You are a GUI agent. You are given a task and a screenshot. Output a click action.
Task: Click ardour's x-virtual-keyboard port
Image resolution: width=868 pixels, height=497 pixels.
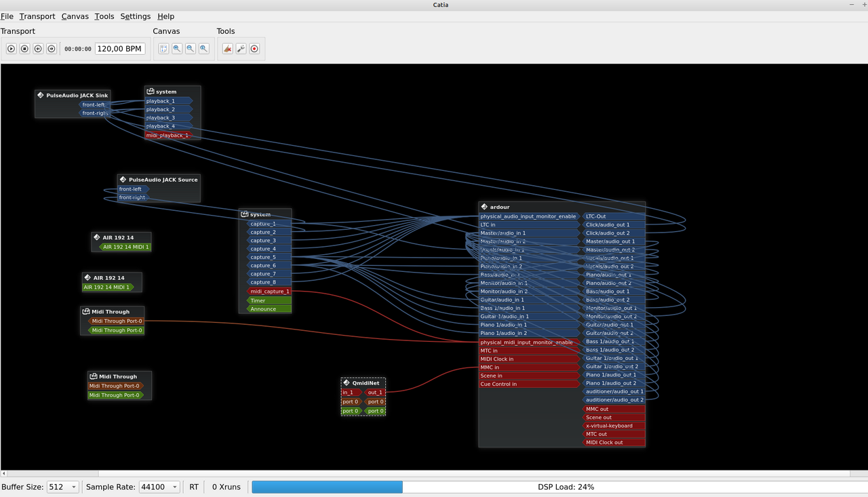pos(613,426)
